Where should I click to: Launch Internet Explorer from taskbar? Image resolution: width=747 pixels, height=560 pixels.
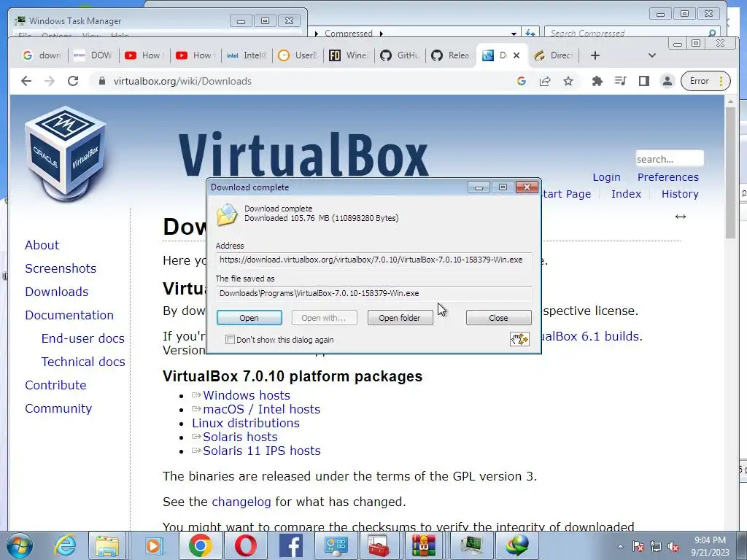pyautogui.click(x=65, y=545)
